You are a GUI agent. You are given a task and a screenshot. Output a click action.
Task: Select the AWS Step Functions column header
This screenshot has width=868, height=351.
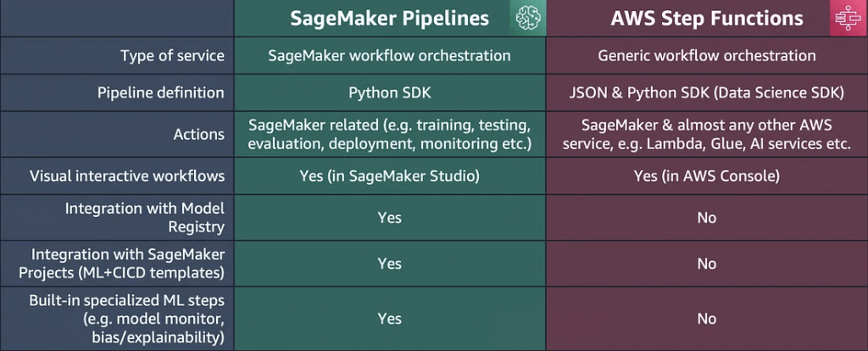tap(707, 19)
